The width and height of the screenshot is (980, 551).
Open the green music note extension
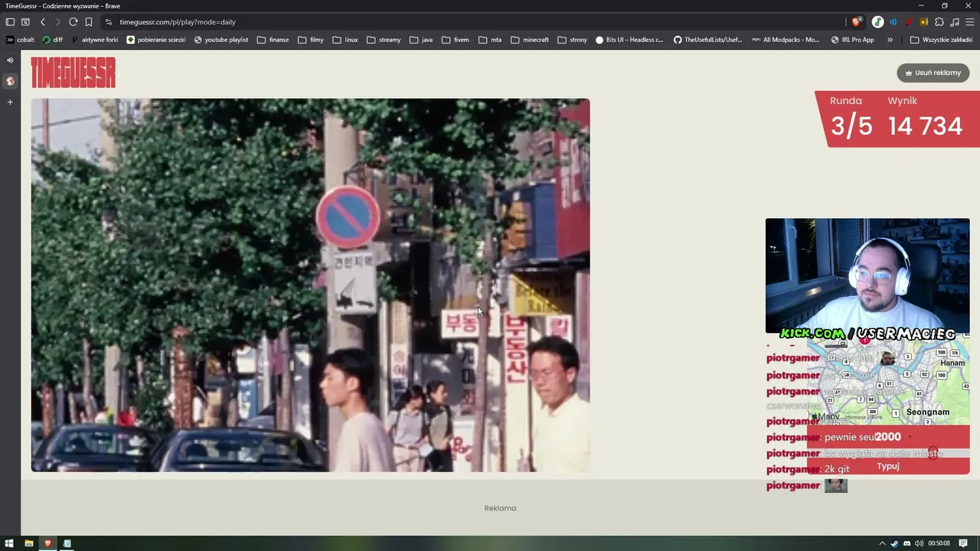(877, 22)
